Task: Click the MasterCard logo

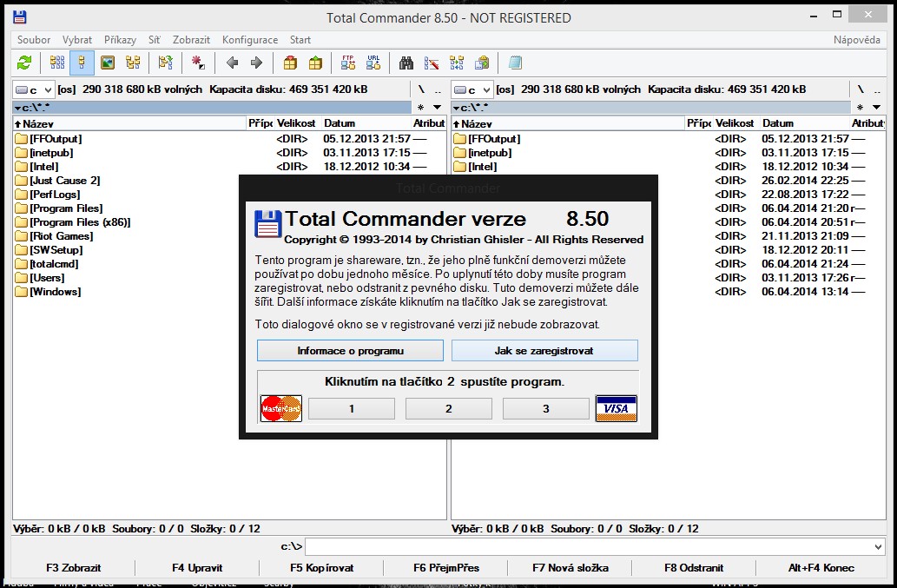Action: click(280, 408)
